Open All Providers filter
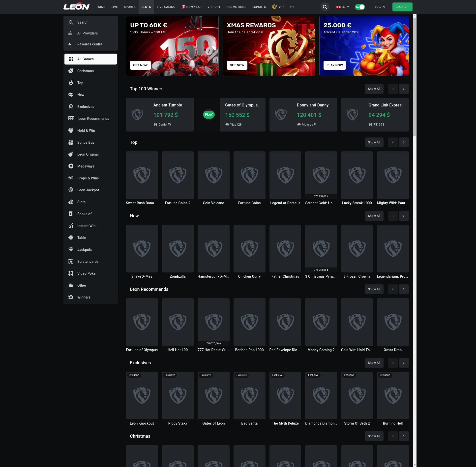476x467 pixels. [87, 33]
